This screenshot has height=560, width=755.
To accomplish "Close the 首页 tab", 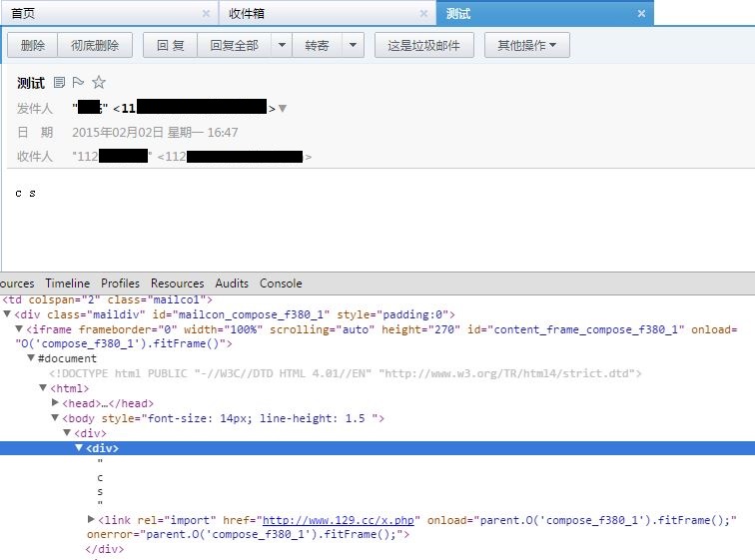I will [206, 13].
